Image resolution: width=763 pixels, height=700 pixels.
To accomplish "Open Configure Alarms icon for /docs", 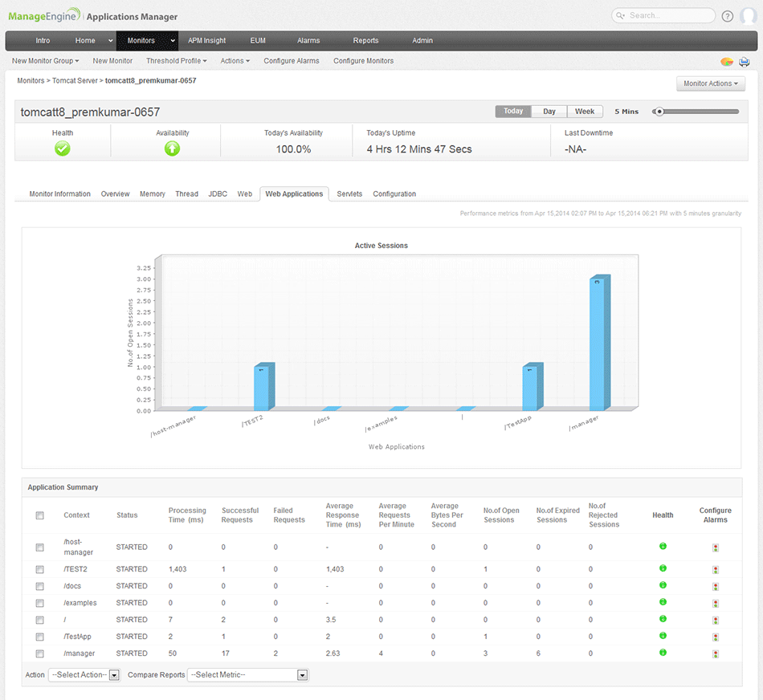I will tap(716, 587).
